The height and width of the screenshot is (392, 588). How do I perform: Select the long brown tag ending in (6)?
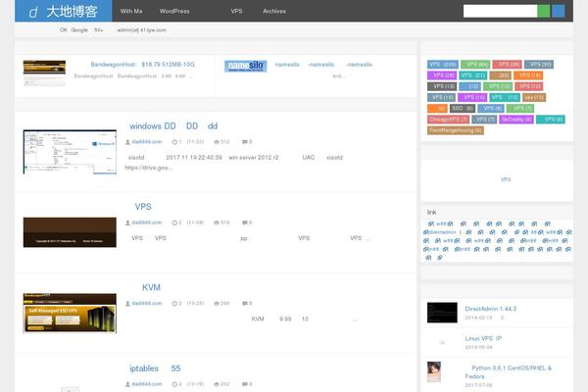[x=456, y=130]
